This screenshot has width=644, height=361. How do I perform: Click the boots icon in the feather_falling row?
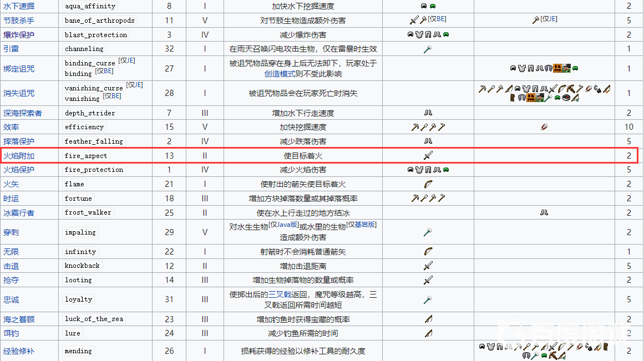(428, 141)
